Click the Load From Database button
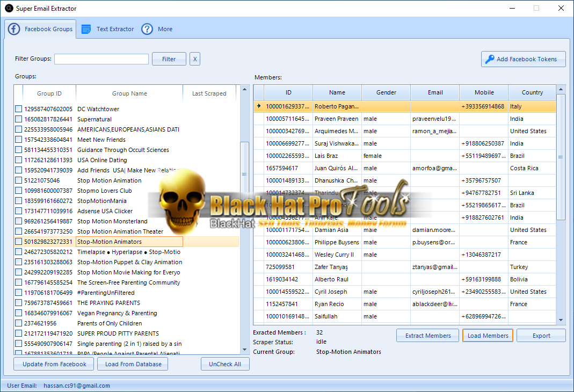This screenshot has height=392, width=574. pos(133,364)
